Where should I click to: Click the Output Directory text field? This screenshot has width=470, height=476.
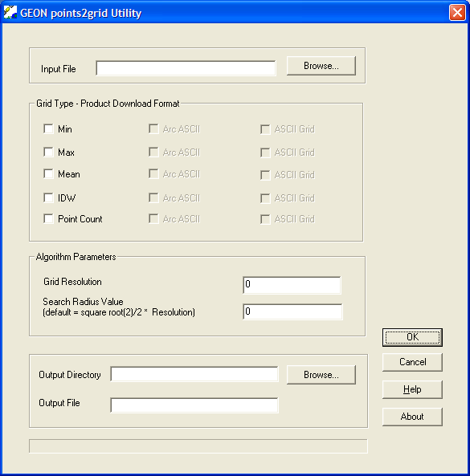point(194,374)
